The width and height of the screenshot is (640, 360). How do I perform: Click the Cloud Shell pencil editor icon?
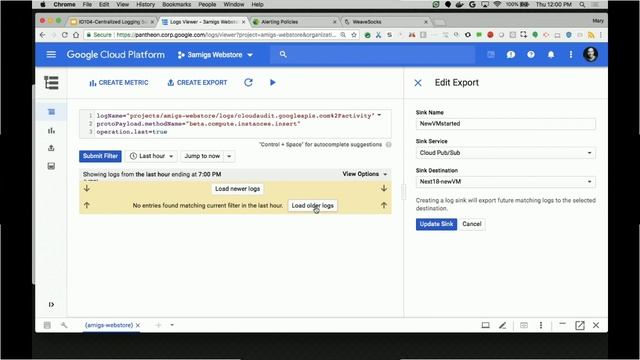coord(502,325)
